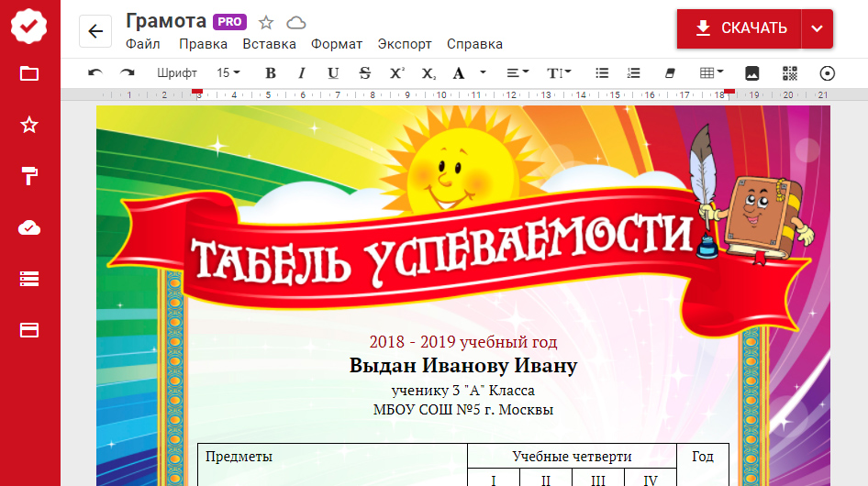Select the paint roller icon in sidebar
This screenshot has height=486, width=868.
click(28, 176)
